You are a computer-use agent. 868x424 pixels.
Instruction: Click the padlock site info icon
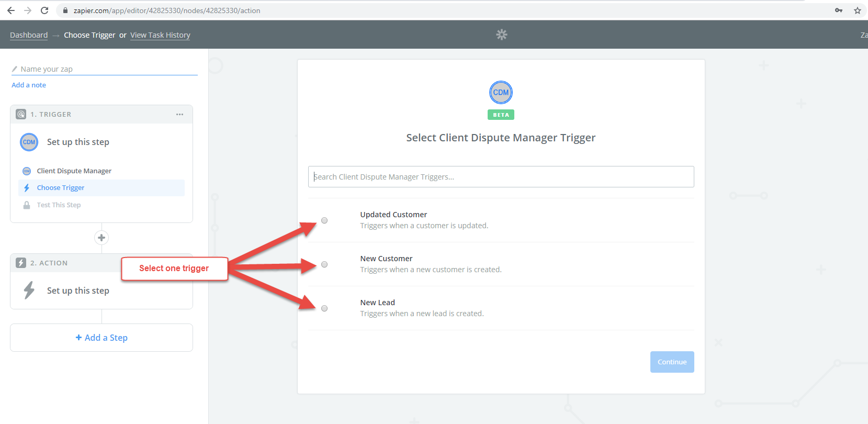65,10
